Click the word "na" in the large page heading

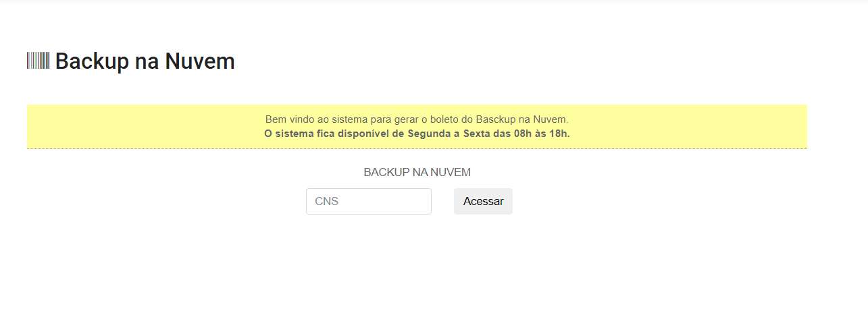[x=147, y=63]
